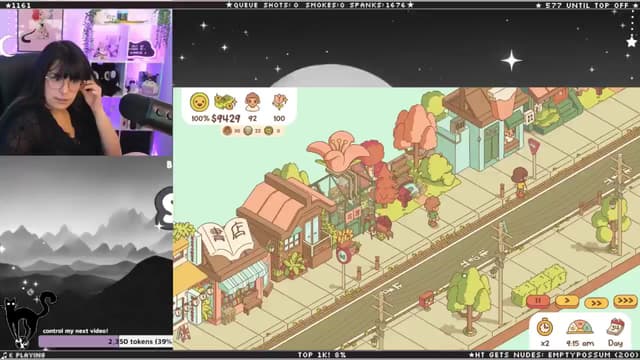Set normal speed with single arrow button
This screenshot has height=360, width=640.
pyautogui.click(x=567, y=301)
